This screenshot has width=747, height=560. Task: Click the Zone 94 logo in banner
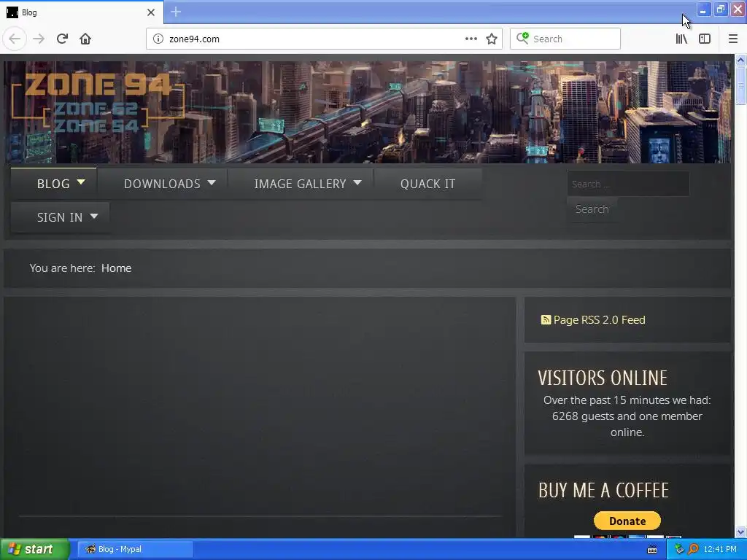coord(98,104)
